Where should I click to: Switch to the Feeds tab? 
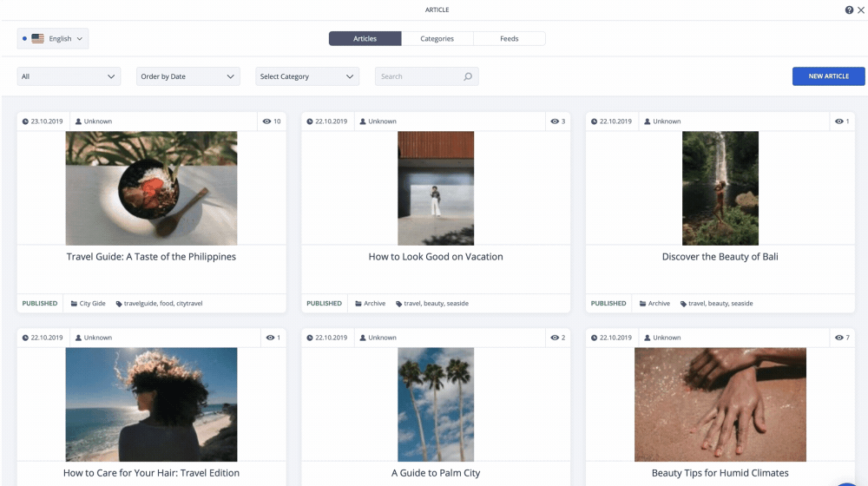pyautogui.click(x=510, y=38)
